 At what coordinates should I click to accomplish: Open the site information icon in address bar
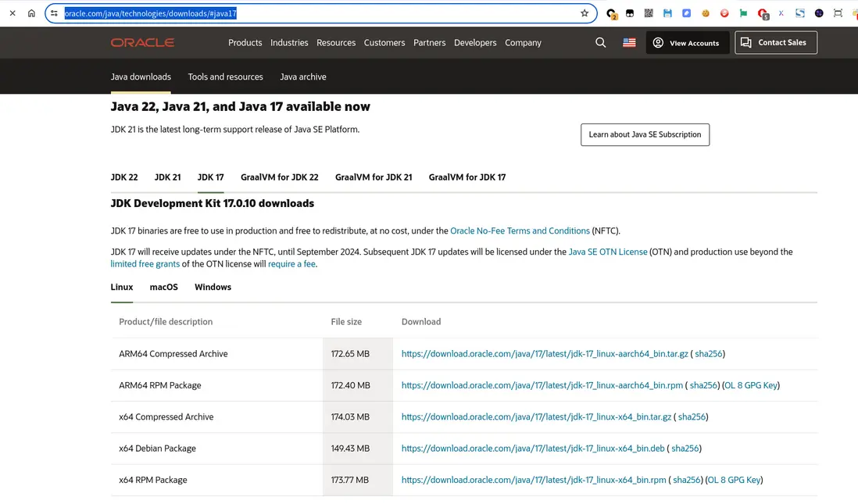[x=55, y=13]
